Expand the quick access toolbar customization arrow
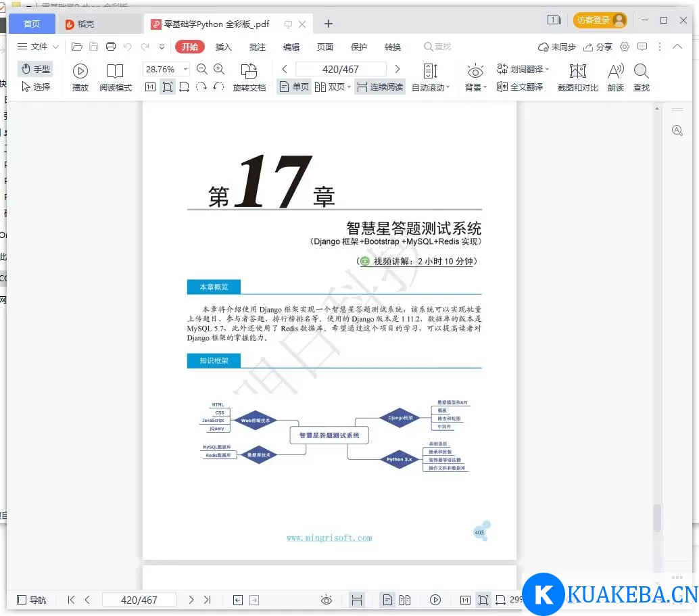The width and height of the screenshot is (699, 616). 162,47
